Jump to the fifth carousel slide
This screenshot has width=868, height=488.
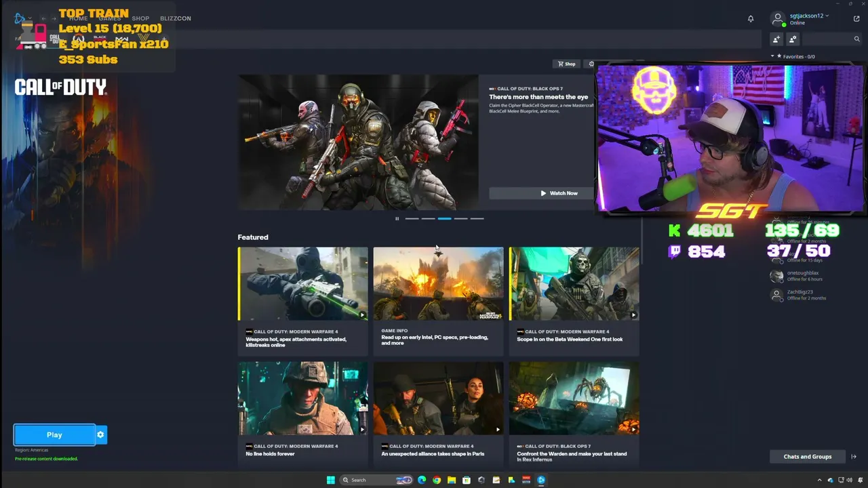[477, 218]
